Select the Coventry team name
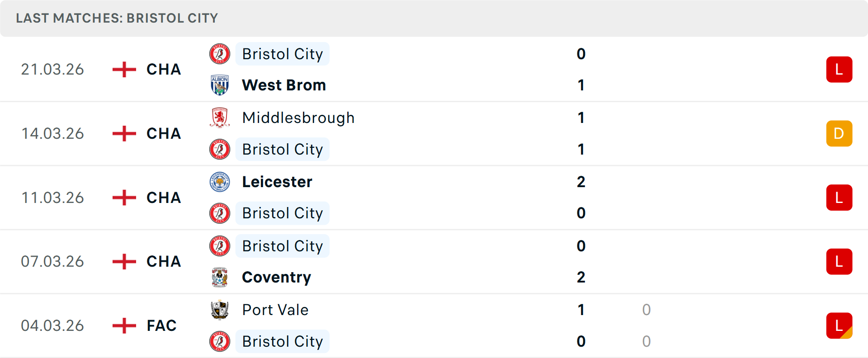 coord(276,277)
